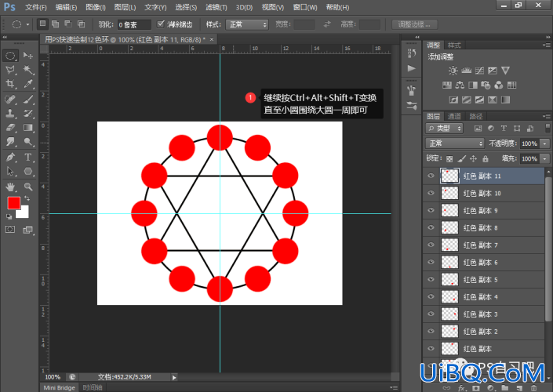Select the Path Selection tool
The image size is (553, 392).
click(x=10, y=172)
